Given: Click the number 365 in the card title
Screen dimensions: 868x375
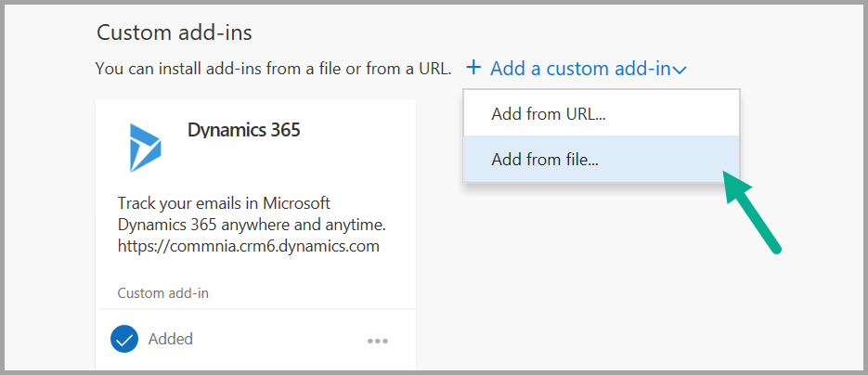Looking at the screenshot, I should click(279, 130).
